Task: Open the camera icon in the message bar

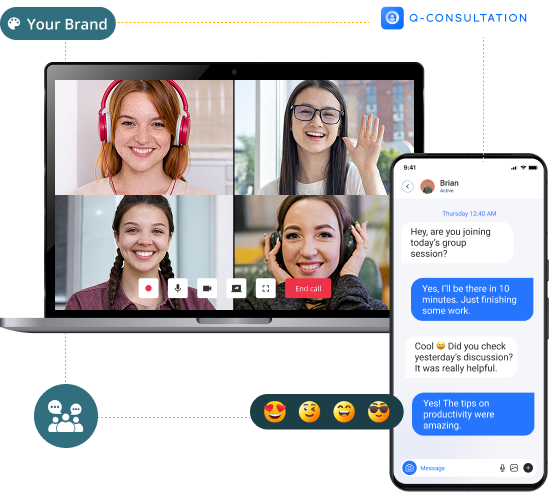Action: click(410, 469)
